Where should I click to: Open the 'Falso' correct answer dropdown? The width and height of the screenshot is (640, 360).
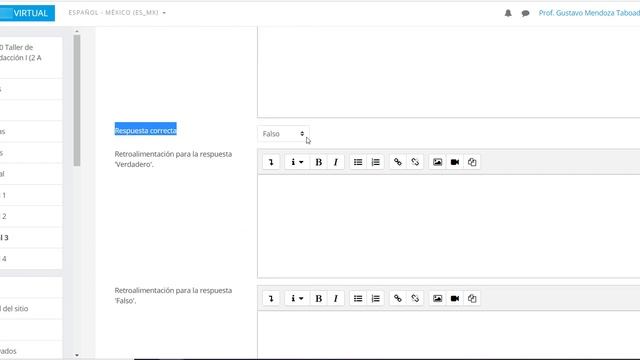click(x=283, y=134)
